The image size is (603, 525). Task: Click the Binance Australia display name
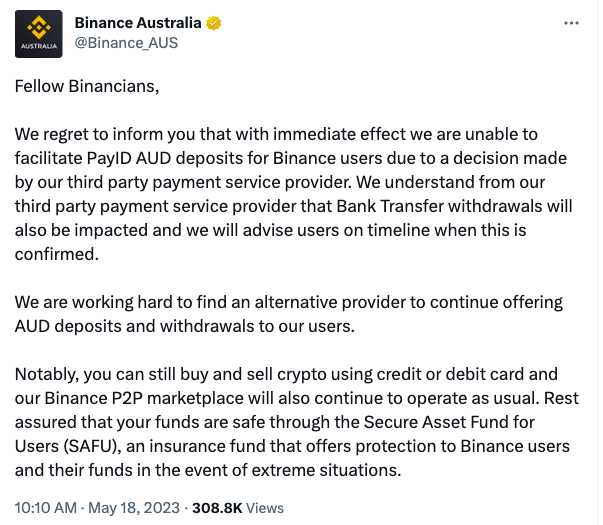click(138, 23)
